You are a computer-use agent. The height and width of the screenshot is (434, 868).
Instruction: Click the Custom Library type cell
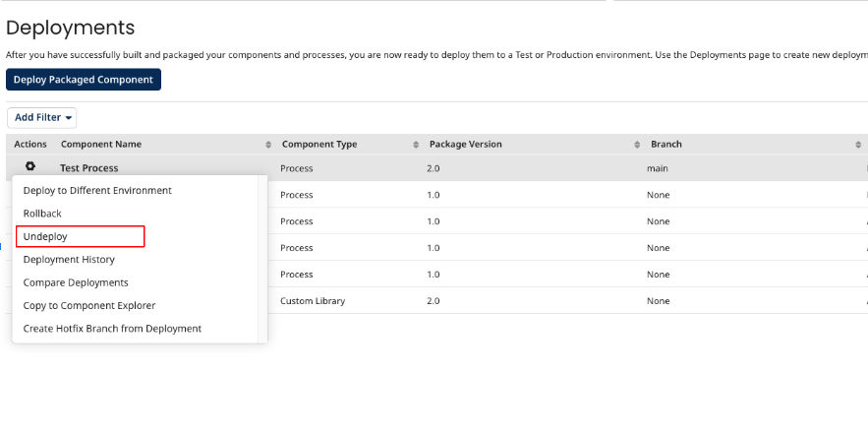tap(313, 300)
